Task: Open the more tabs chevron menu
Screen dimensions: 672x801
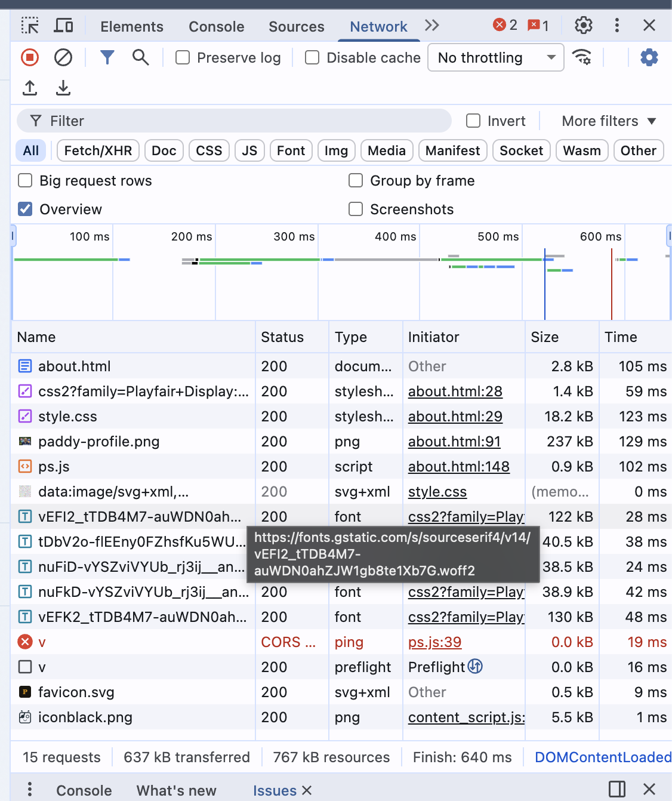Action: point(431,25)
